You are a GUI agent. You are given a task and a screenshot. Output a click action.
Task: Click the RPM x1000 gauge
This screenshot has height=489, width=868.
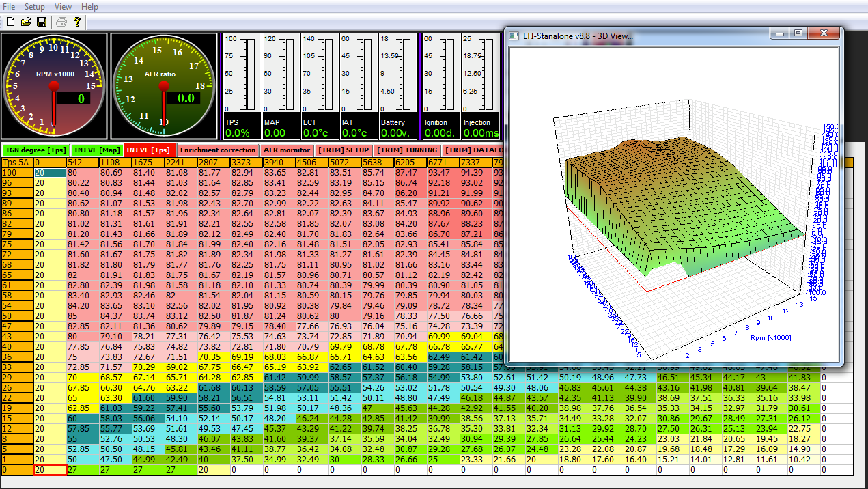[x=54, y=85]
